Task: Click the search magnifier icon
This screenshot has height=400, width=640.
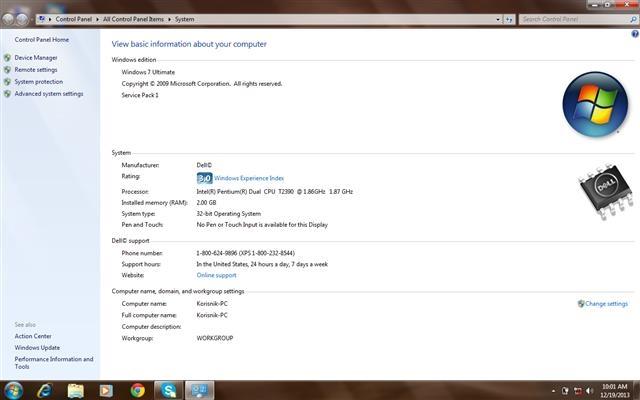Action: pyautogui.click(x=633, y=19)
